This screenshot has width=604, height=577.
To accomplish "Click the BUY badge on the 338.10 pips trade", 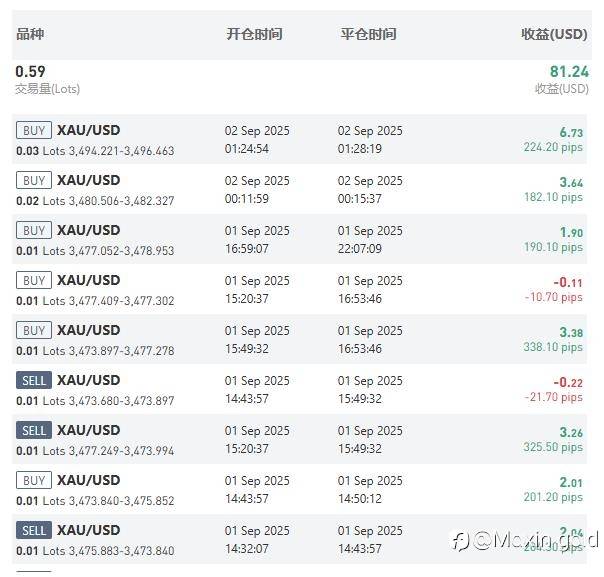I will click(34, 330).
